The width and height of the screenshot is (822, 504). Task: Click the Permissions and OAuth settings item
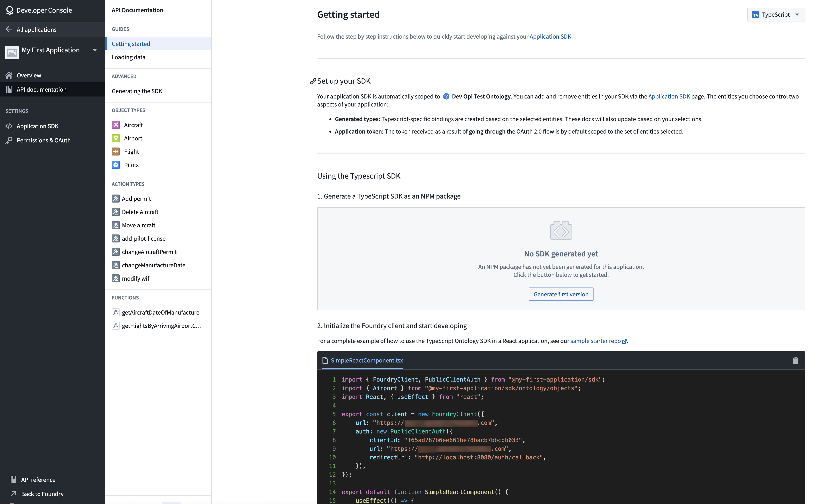[43, 140]
